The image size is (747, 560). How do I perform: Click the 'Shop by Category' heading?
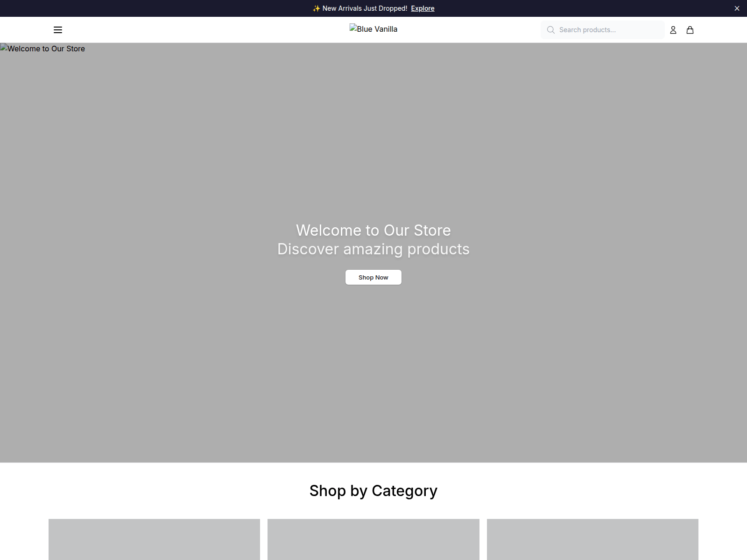pyautogui.click(x=373, y=491)
